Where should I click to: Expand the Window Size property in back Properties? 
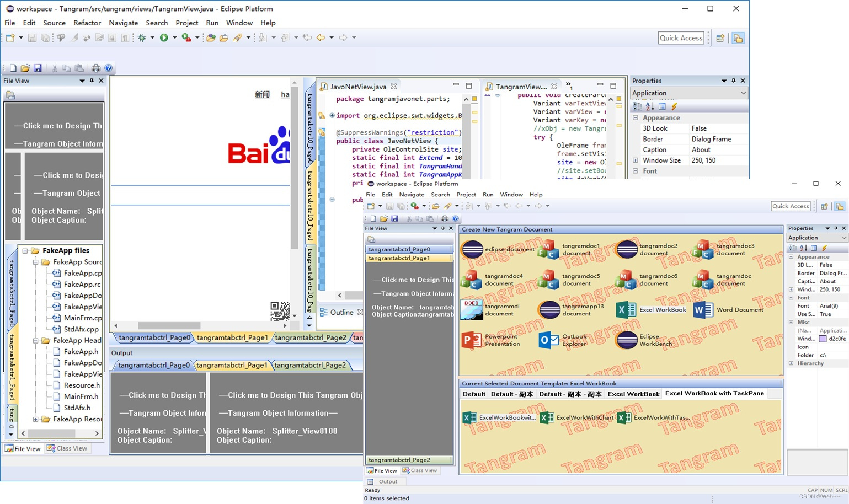pyautogui.click(x=636, y=160)
